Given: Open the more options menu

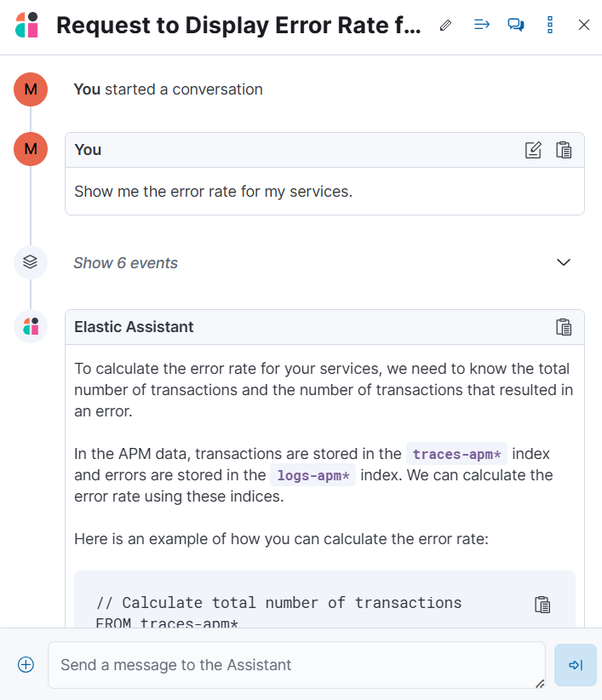Looking at the screenshot, I should pyautogui.click(x=549, y=25).
